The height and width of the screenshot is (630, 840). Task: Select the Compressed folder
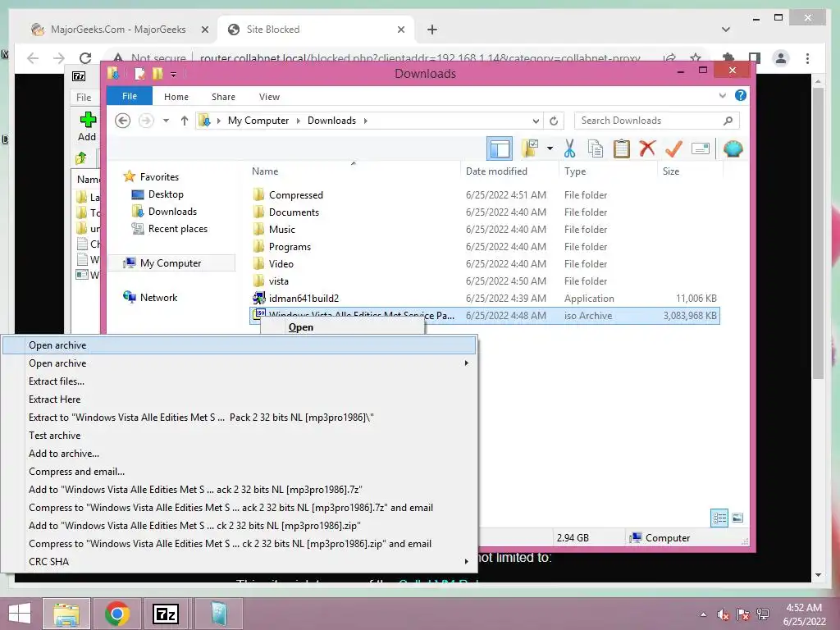pos(295,195)
